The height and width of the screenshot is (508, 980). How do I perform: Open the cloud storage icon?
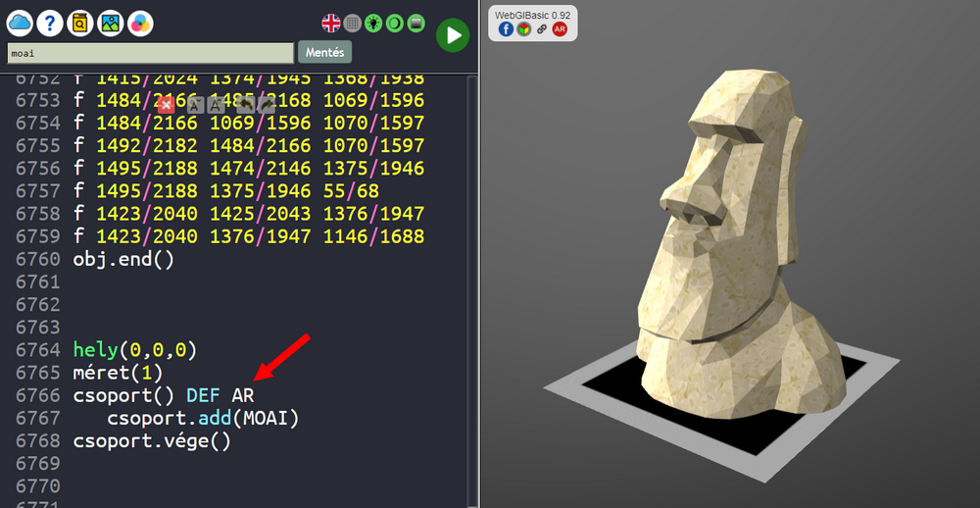pos(20,22)
